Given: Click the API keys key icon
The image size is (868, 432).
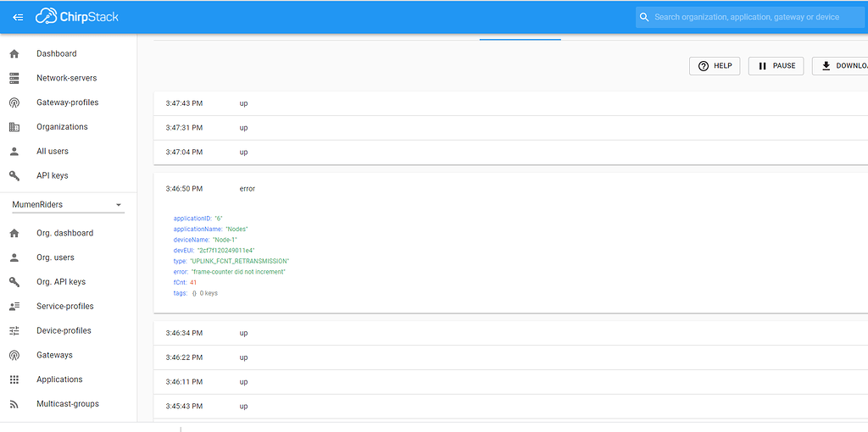Looking at the screenshot, I should [14, 176].
